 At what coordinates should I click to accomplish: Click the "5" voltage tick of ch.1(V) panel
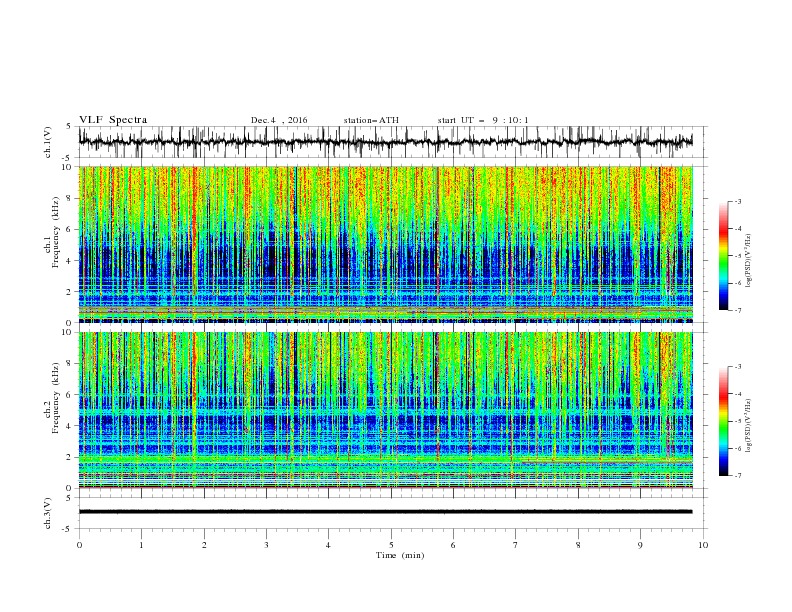69,126
